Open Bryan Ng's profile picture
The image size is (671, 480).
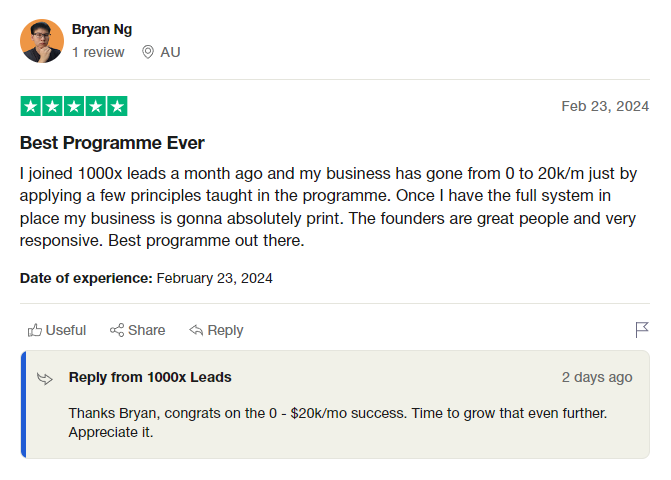click(42, 41)
